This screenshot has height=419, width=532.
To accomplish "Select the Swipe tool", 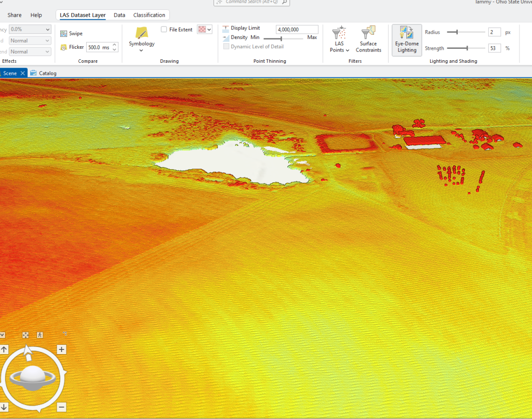I will pos(72,33).
